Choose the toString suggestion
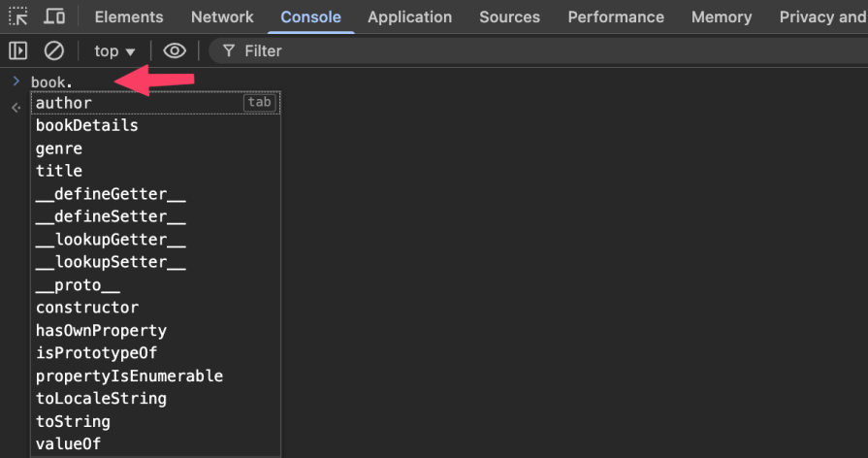868x458 pixels. tap(73, 421)
